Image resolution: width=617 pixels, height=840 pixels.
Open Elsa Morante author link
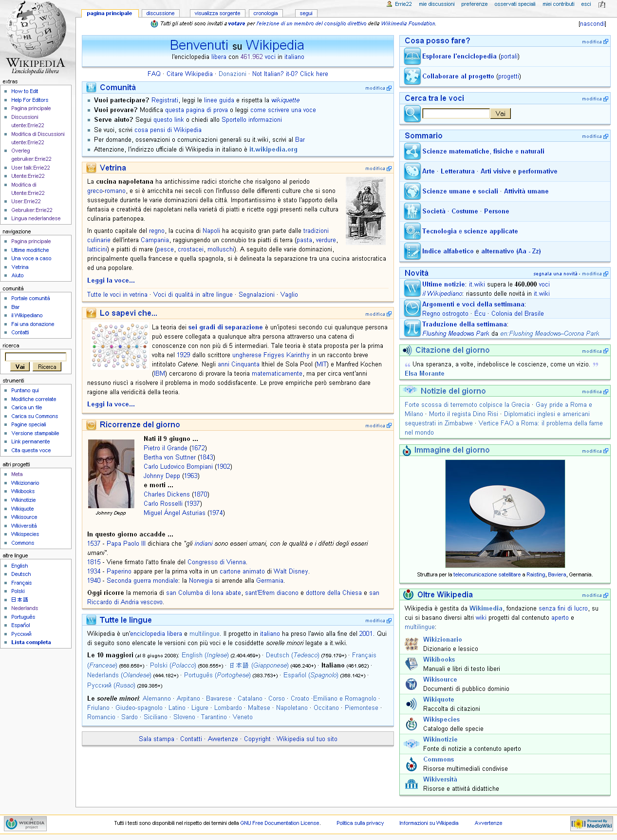click(425, 374)
